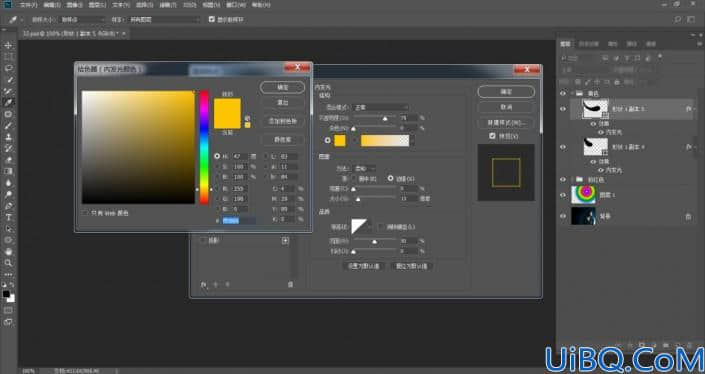Select the Move tool

[x=8, y=45]
